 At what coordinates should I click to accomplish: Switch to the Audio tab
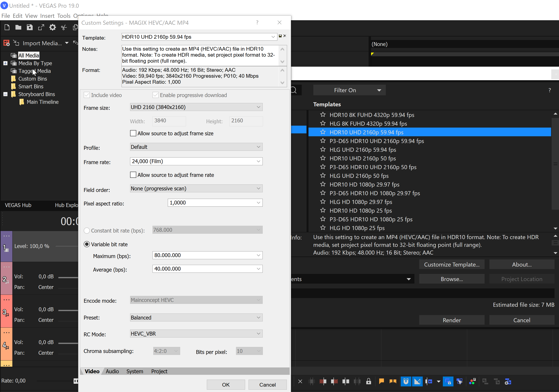coord(112,371)
